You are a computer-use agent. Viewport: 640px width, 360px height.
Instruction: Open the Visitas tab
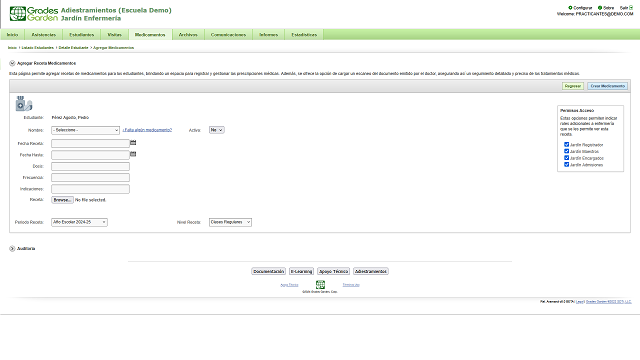115,35
